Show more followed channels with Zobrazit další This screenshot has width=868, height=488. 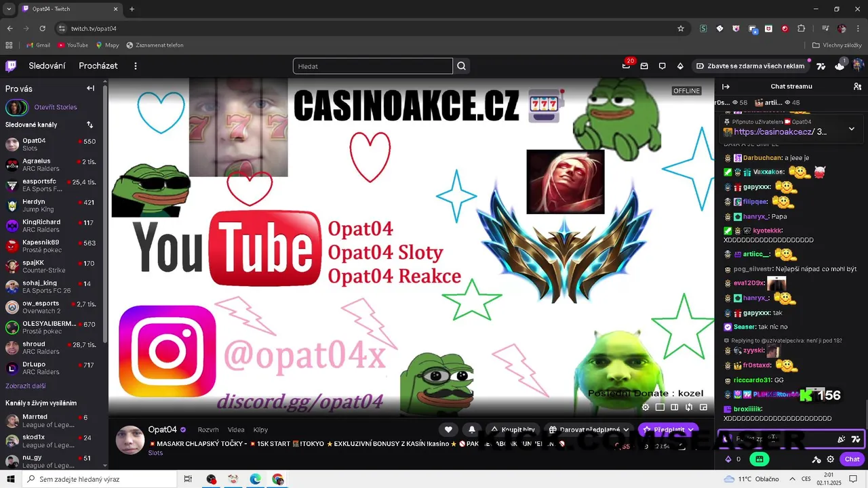click(x=26, y=386)
